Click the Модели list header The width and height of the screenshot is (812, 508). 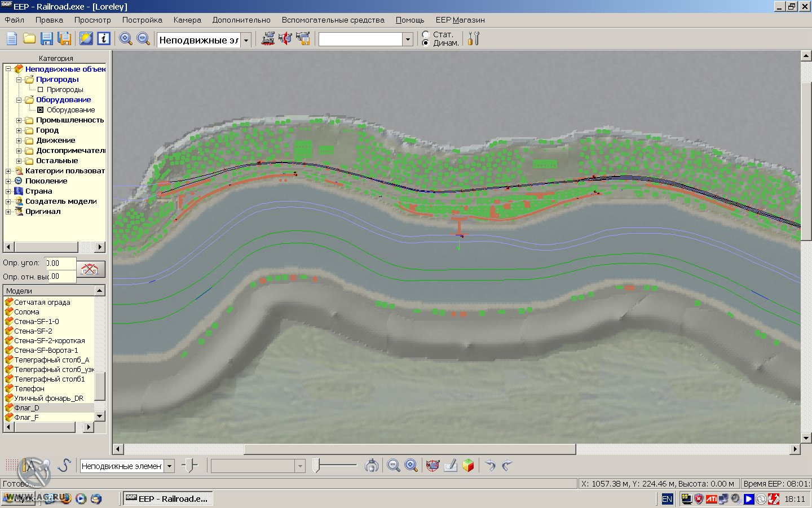pos(49,291)
